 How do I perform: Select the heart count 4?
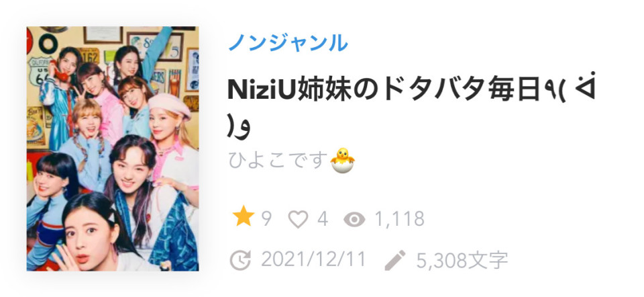[x=323, y=219]
